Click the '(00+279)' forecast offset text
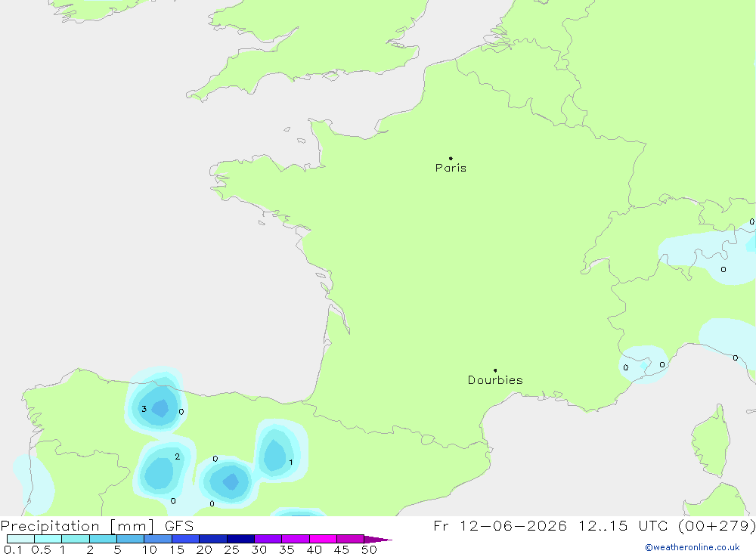The height and width of the screenshot is (554, 756). (717, 526)
